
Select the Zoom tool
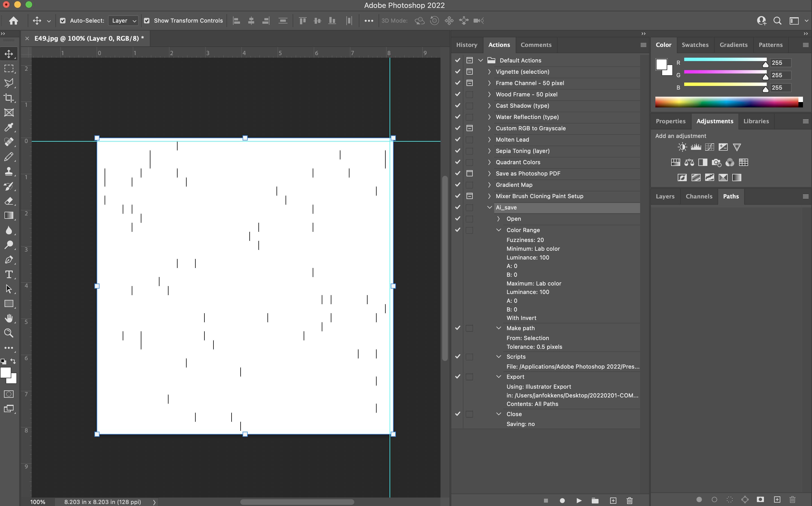[9, 333]
